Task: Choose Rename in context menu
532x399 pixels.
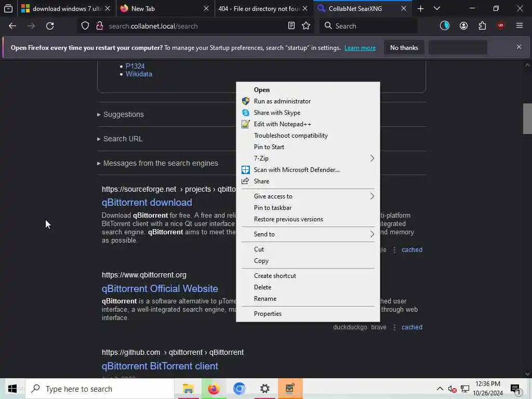Action: tap(308, 299)
